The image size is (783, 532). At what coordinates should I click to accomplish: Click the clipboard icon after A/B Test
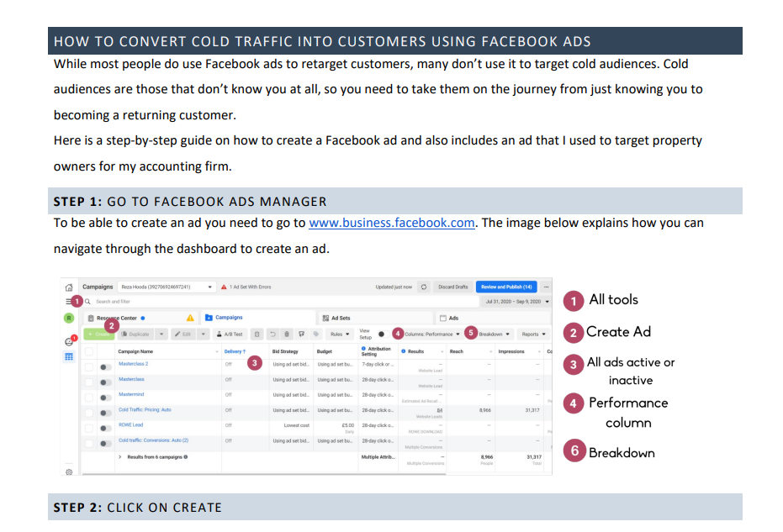click(x=257, y=334)
